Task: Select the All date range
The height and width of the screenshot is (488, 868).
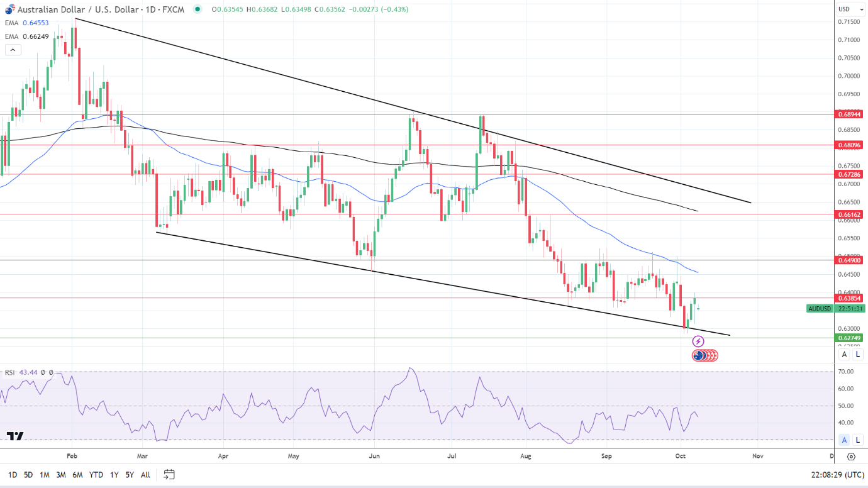Action: 145,475
